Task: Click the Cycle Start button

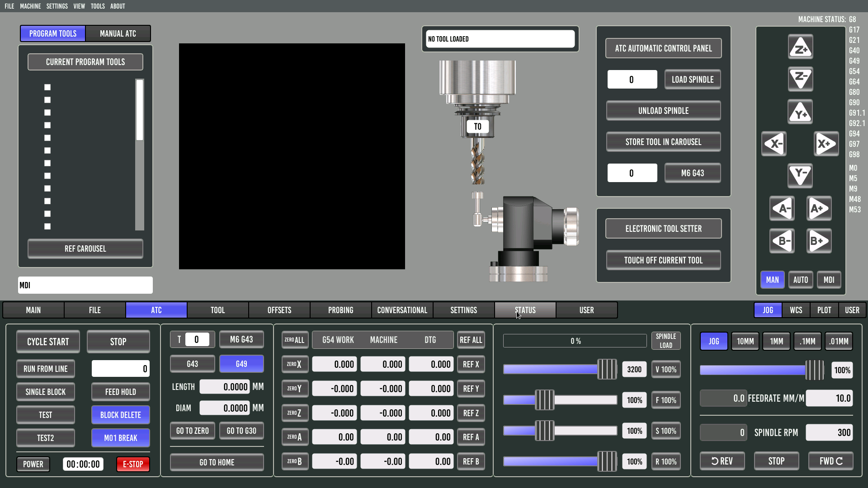Action: [48, 342]
